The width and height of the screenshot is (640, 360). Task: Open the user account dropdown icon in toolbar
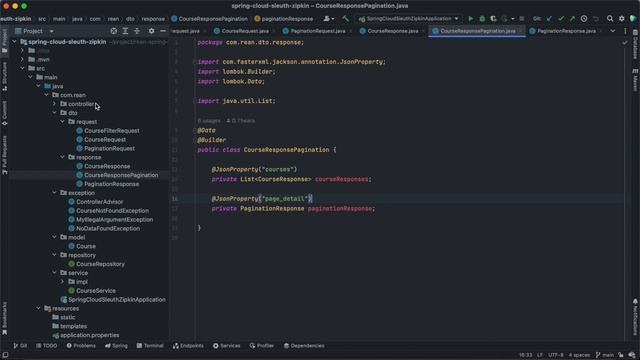pos(329,18)
